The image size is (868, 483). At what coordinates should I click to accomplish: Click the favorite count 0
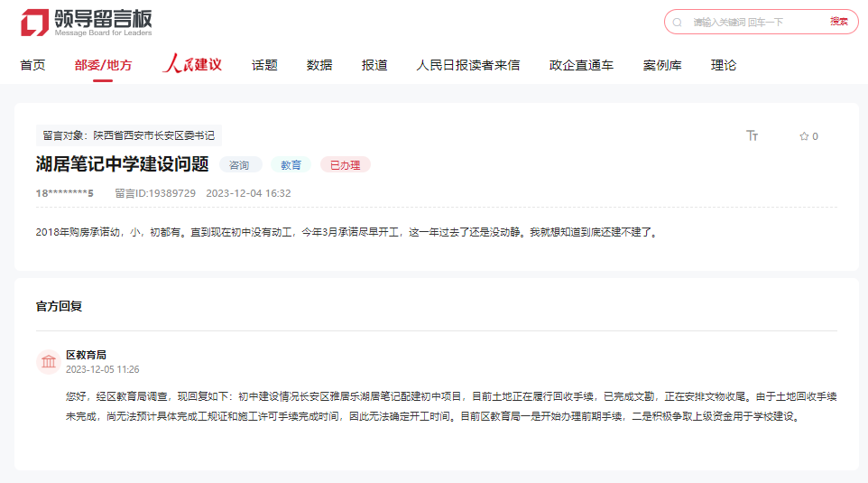coord(815,136)
